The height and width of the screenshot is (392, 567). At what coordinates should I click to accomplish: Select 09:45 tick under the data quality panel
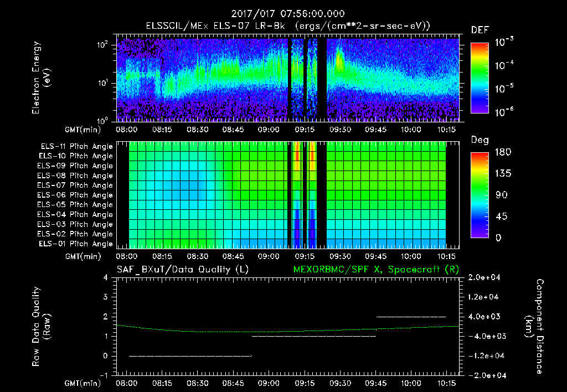tap(375, 383)
